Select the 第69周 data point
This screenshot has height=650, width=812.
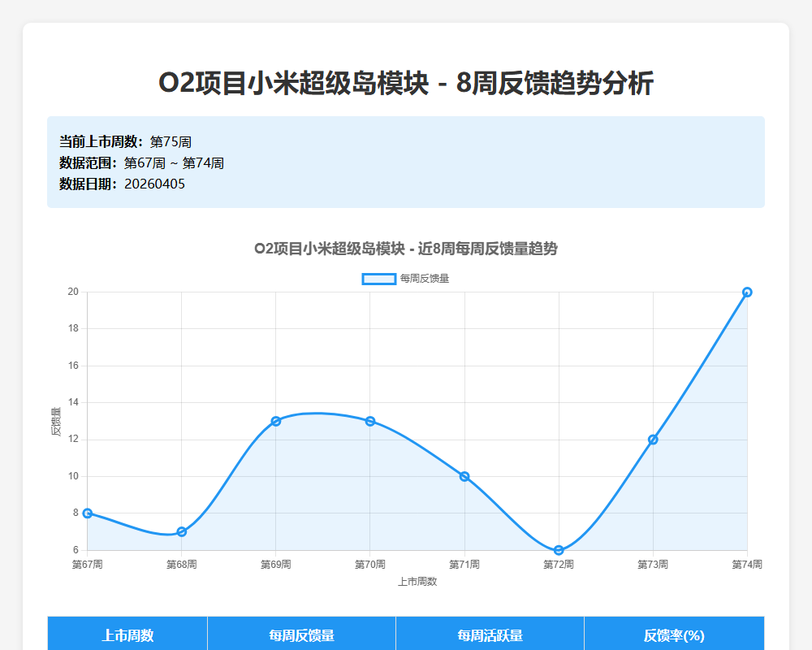click(276, 422)
